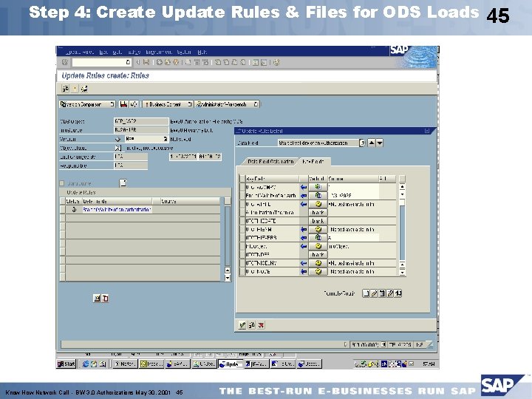
Task: Click the yellow method icon in the last key field row
Action: [318, 271]
